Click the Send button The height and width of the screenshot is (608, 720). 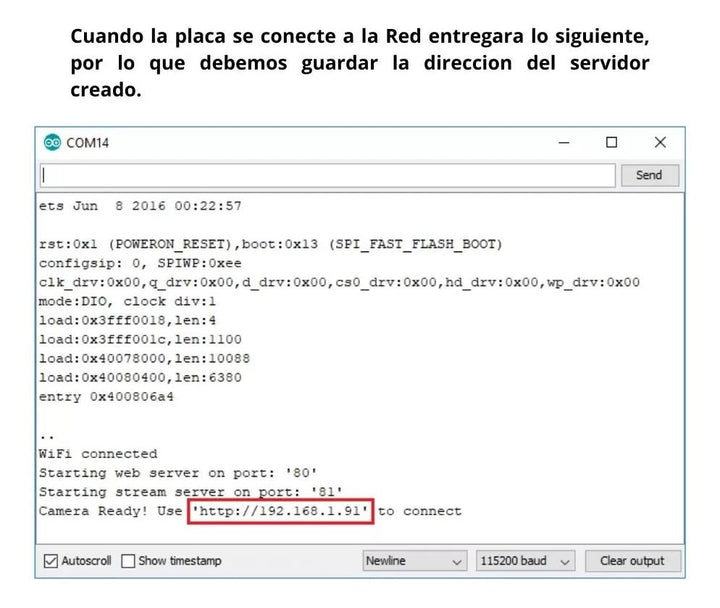649,175
